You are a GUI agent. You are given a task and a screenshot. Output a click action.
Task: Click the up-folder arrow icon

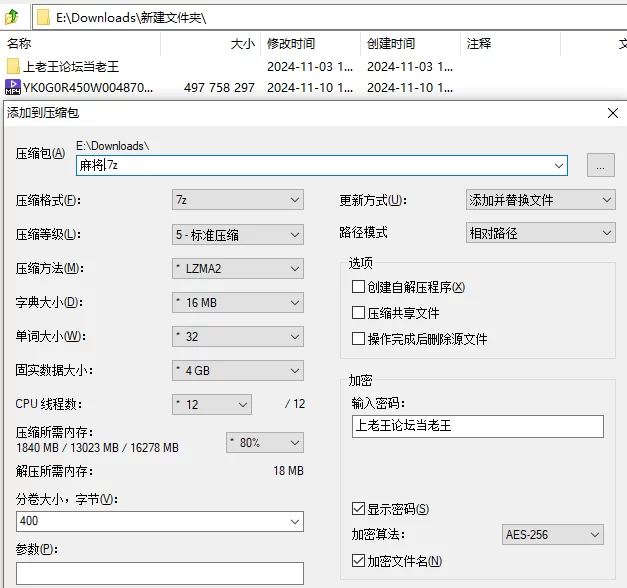coord(12,17)
